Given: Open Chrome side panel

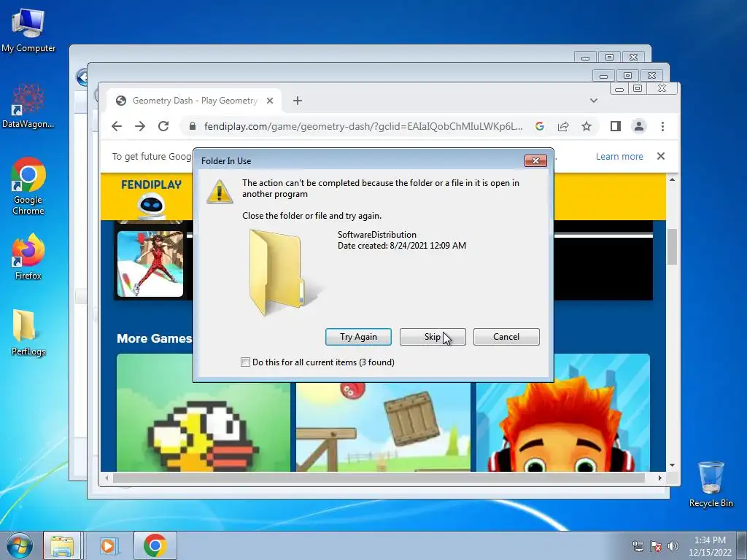Looking at the screenshot, I should pyautogui.click(x=616, y=126).
